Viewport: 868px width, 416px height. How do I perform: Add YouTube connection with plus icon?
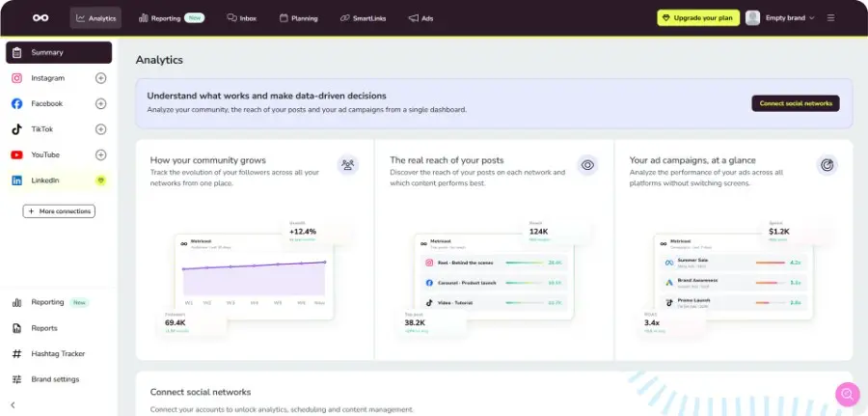(x=100, y=154)
